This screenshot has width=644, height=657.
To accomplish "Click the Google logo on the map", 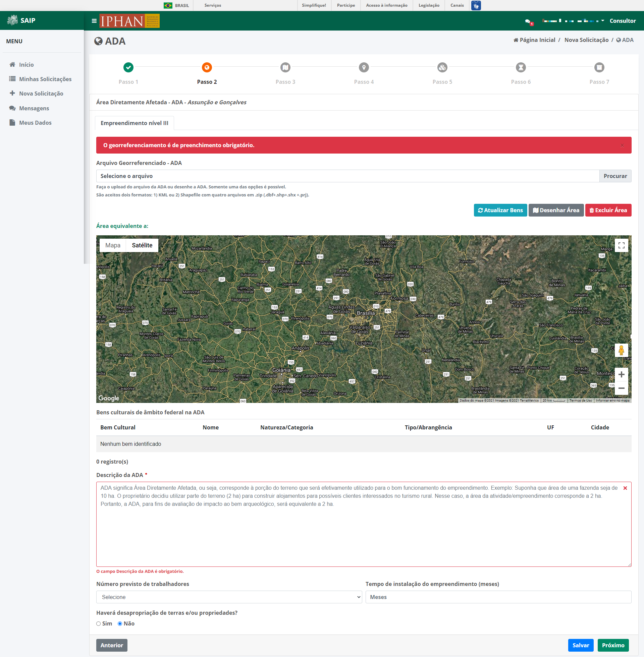I will 109,398.
